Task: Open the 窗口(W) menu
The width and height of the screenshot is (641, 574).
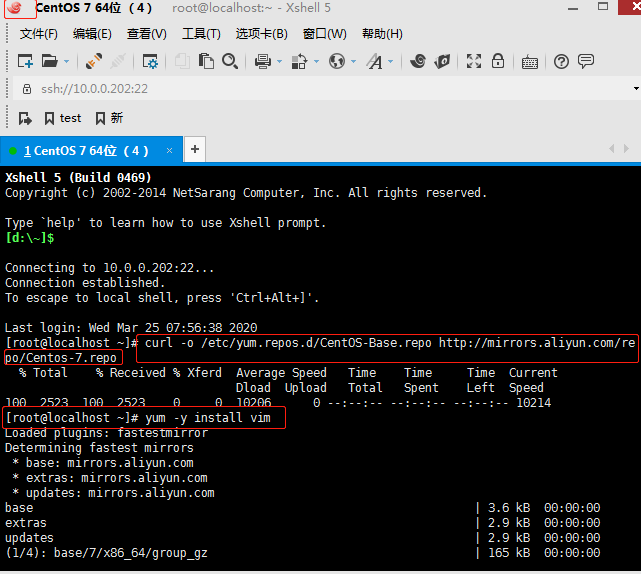Action: point(325,34)
